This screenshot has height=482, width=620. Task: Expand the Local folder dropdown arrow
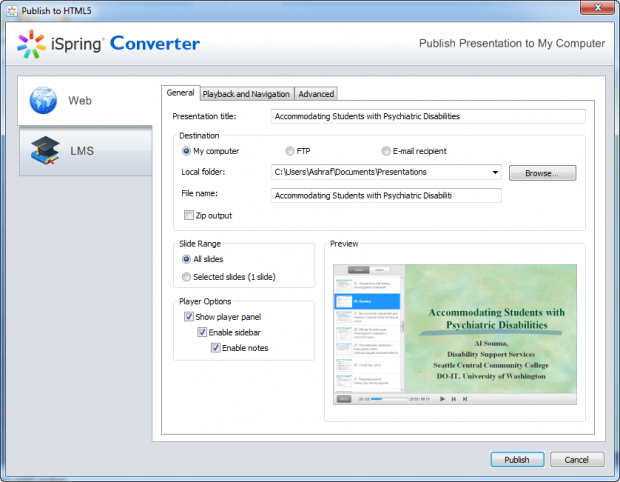[x=495, y=172]
